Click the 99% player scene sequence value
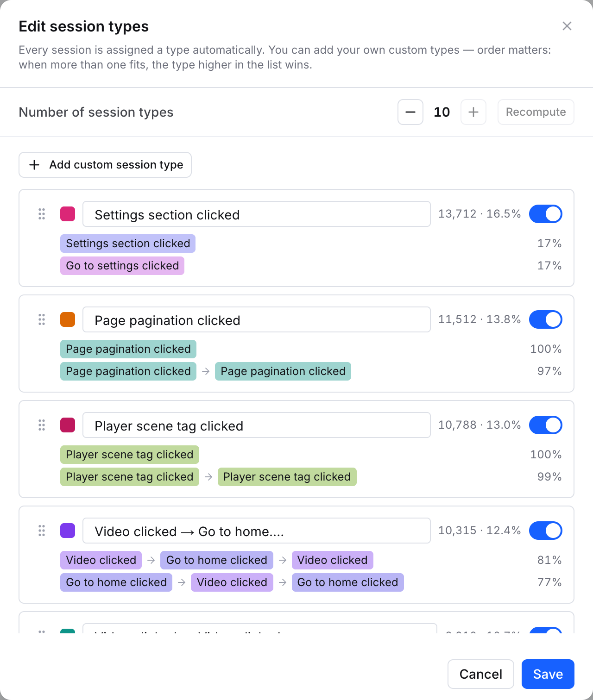593x700 pixels. (x=549, y=477)
